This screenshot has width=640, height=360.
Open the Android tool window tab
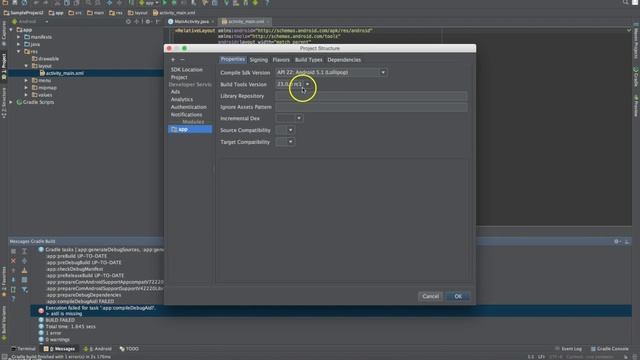click(98, 349)
